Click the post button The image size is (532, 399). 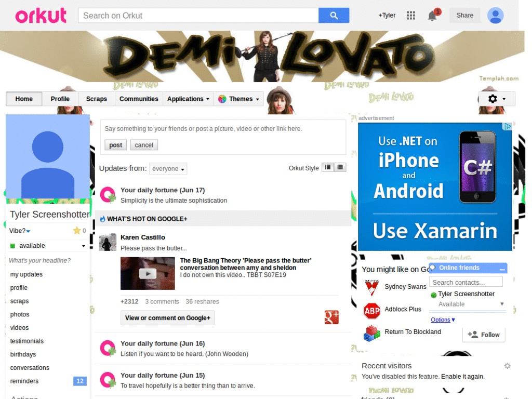coord(115,145)
